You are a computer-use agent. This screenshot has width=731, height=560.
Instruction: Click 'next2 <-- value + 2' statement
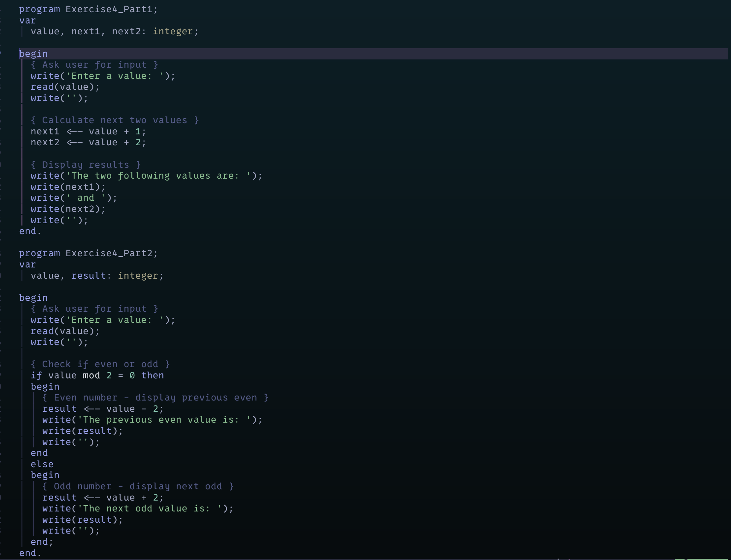(x=88, y=143)
